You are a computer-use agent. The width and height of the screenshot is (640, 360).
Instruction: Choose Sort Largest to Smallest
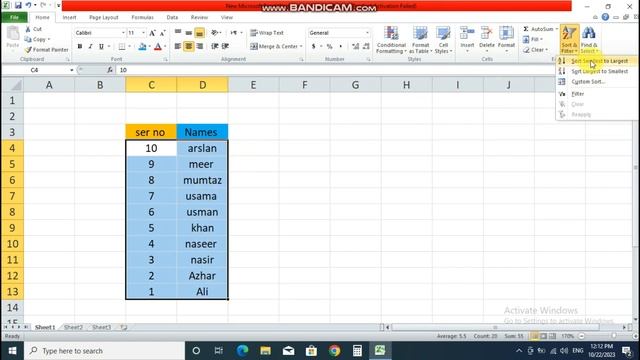596,71
